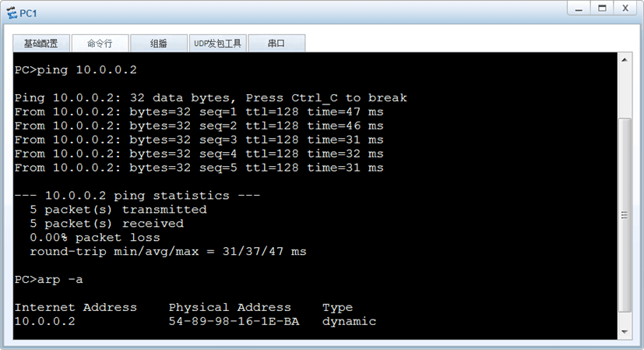Minimize the PC1 window
644x350 pixels.
point(579,9)
